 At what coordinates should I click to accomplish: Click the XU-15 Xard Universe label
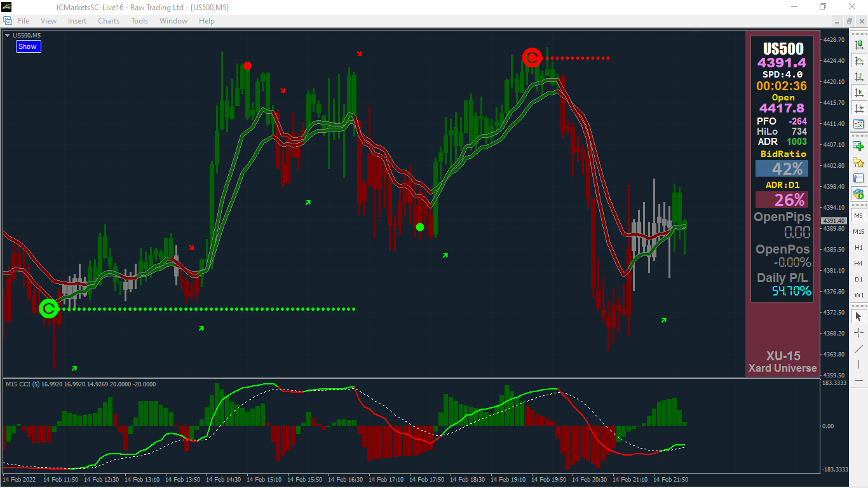783,362
